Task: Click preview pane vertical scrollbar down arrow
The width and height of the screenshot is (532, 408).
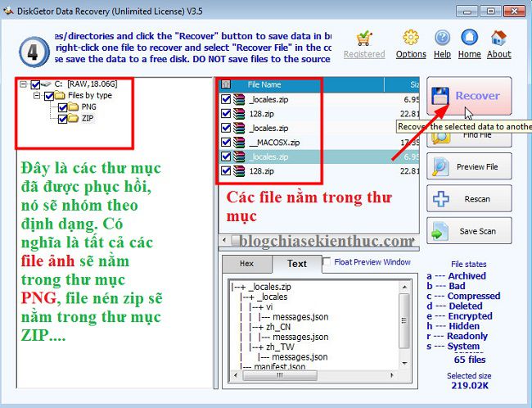Action: coord(404,363)
